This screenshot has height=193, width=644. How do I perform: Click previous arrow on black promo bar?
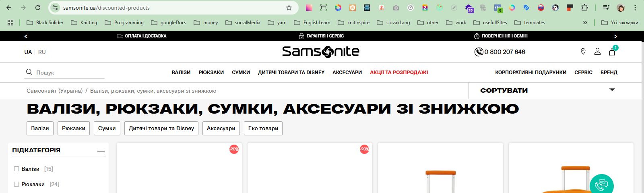pos(26,36)
